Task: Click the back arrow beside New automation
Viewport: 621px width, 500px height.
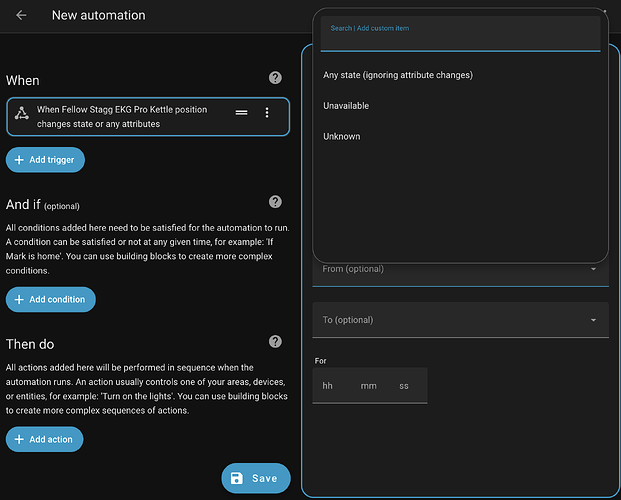Action: coord(22,16)
